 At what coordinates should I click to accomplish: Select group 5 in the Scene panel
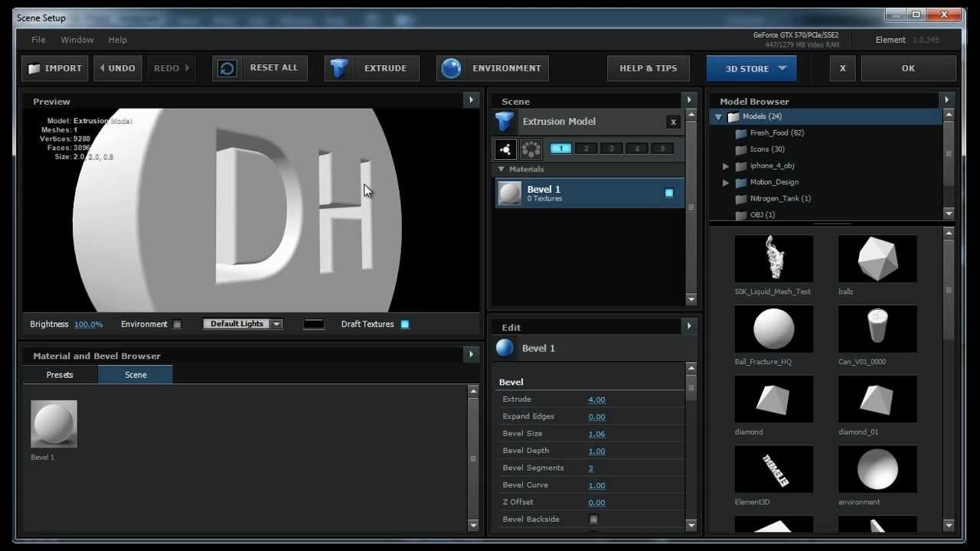pos(662,148)
